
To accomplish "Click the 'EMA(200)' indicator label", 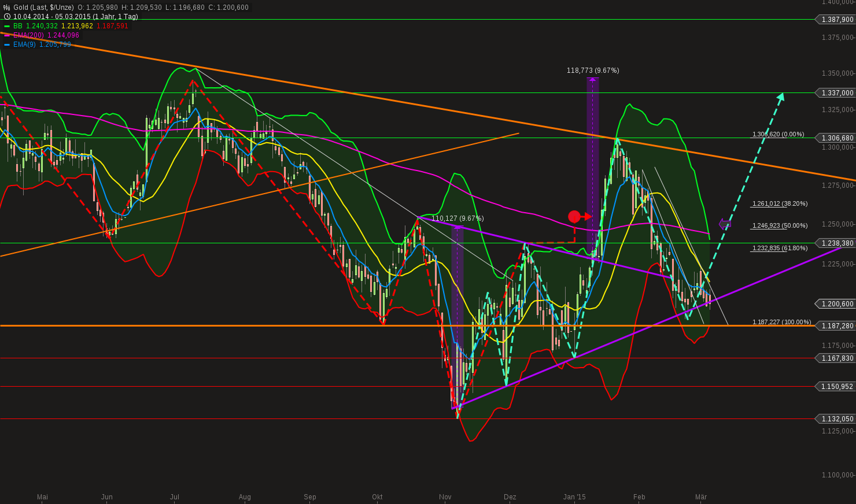I will click(28, 35).
